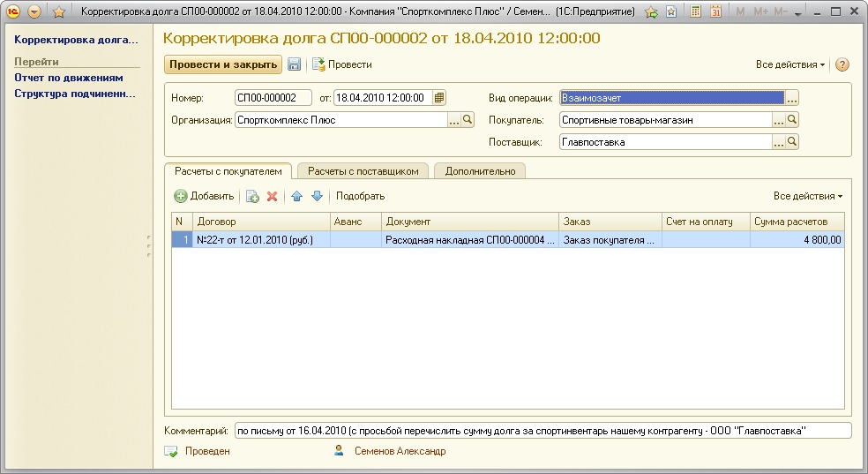Open the calendar icon showing 31

[x=715, y=11]
